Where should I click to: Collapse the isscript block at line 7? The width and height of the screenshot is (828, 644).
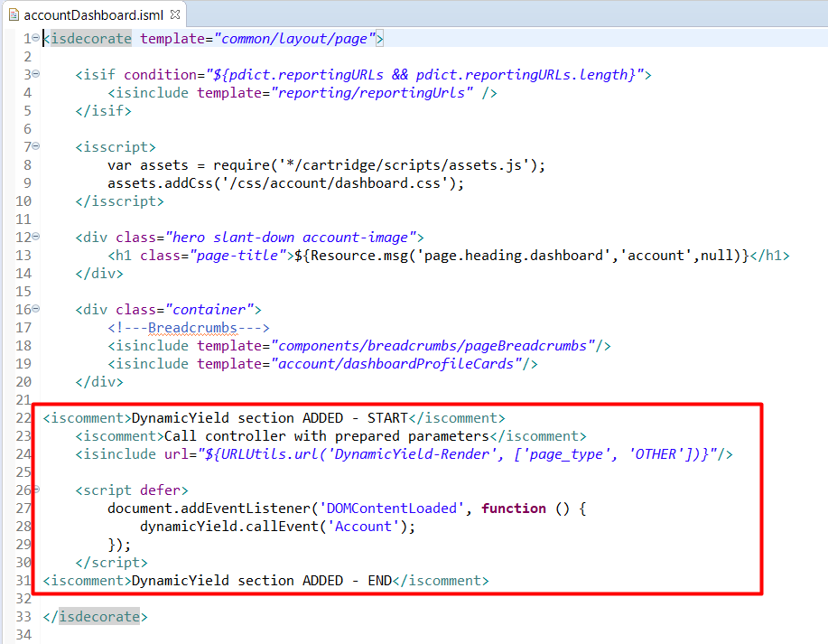[35, 146]
